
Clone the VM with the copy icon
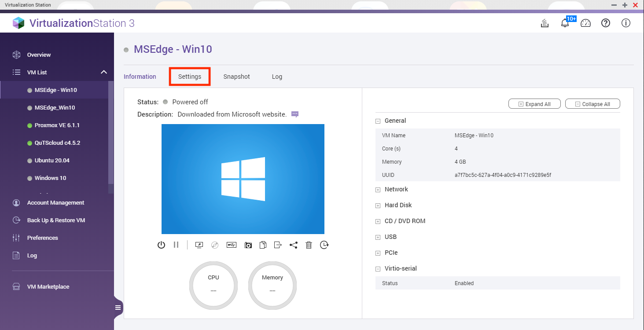click(263, 245)
